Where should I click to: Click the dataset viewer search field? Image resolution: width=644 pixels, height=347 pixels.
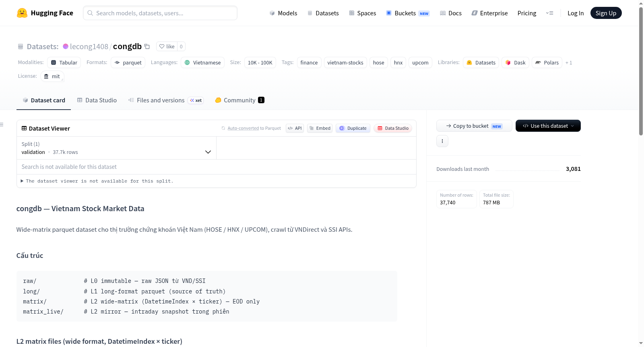coord(217,167)
